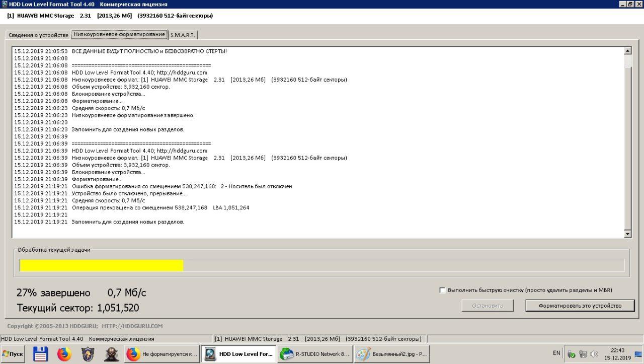The image size is (644, 364).
Task: Switch to the S.M.A.R.T. tab
Action: pos(183,35)
